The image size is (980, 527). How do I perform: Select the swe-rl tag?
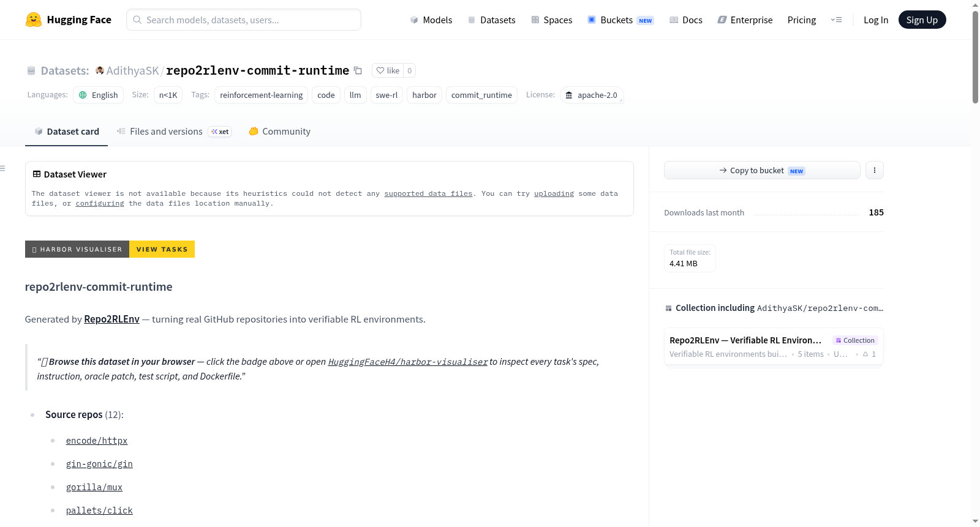(x=386, y=95)
